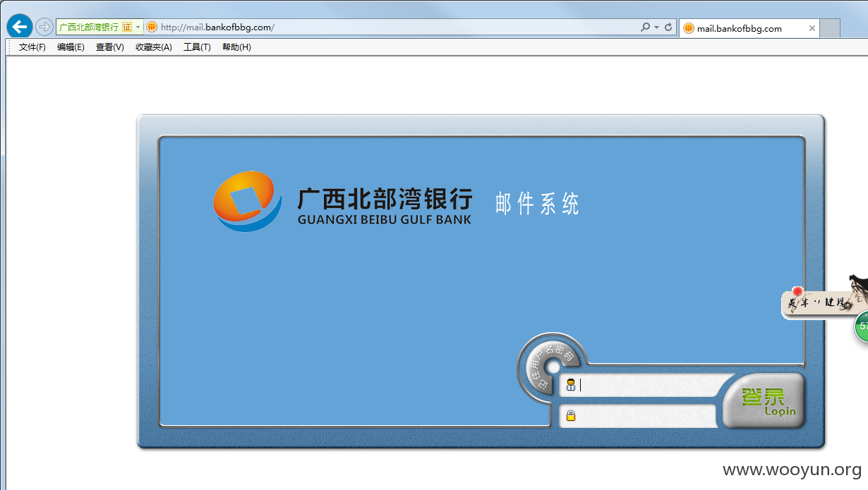Open the 文件(F) menu
This screenshot has height=490, width=868.
point(32,47)
